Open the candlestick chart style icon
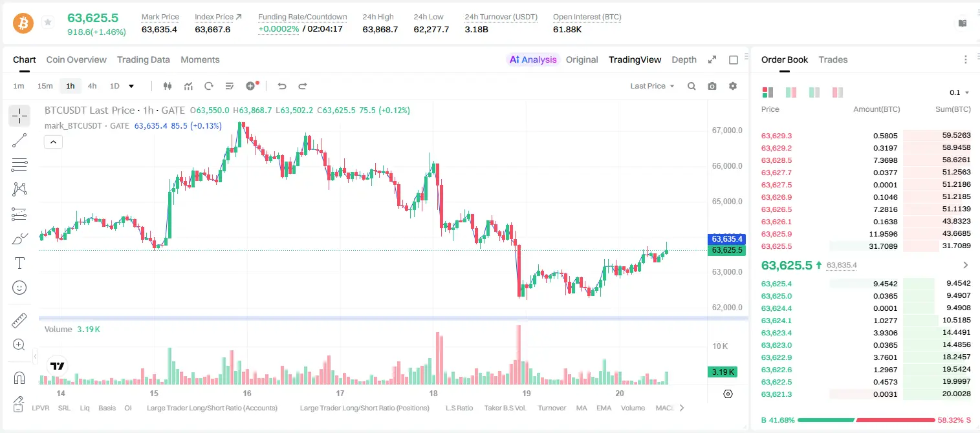 pos(168,86)
